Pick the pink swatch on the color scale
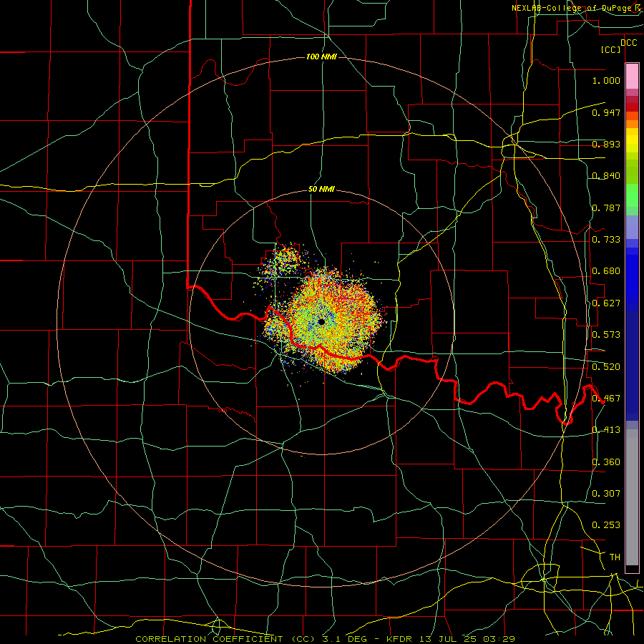The width and height of the screenshot is (644, 644). 632,77
